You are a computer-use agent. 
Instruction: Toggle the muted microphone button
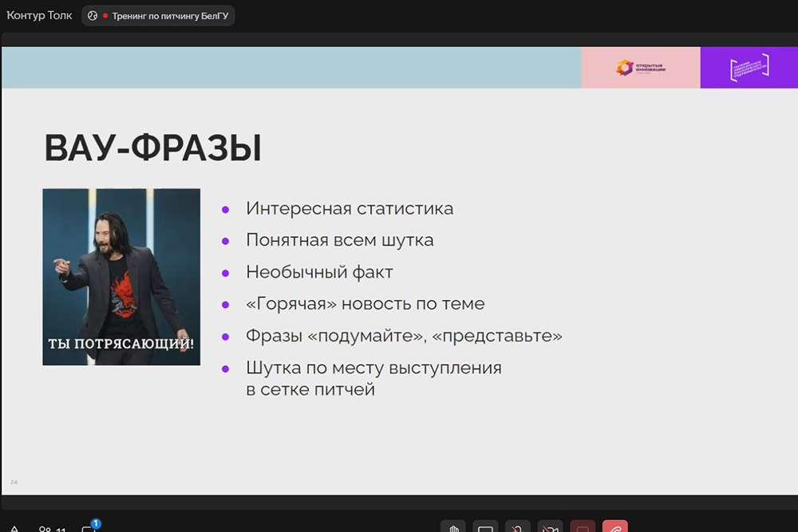click(518, 528)
